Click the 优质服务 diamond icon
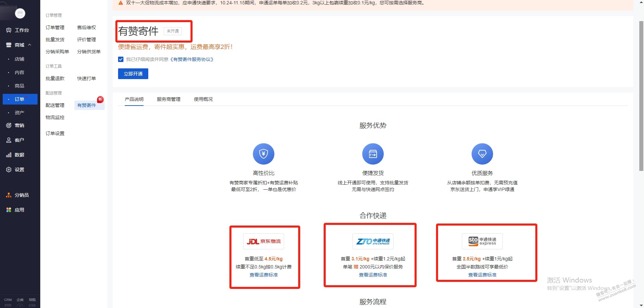 (482, 154)
